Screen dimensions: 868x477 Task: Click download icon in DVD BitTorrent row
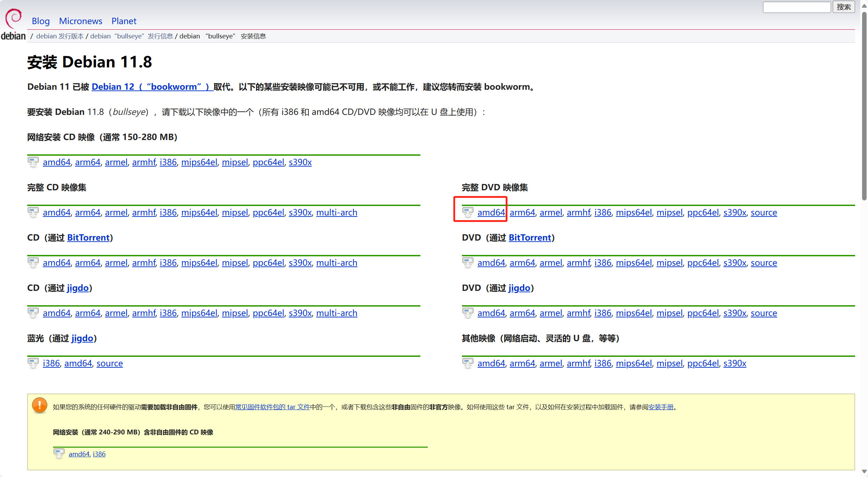pyautogui.click(x=468, y=263)
